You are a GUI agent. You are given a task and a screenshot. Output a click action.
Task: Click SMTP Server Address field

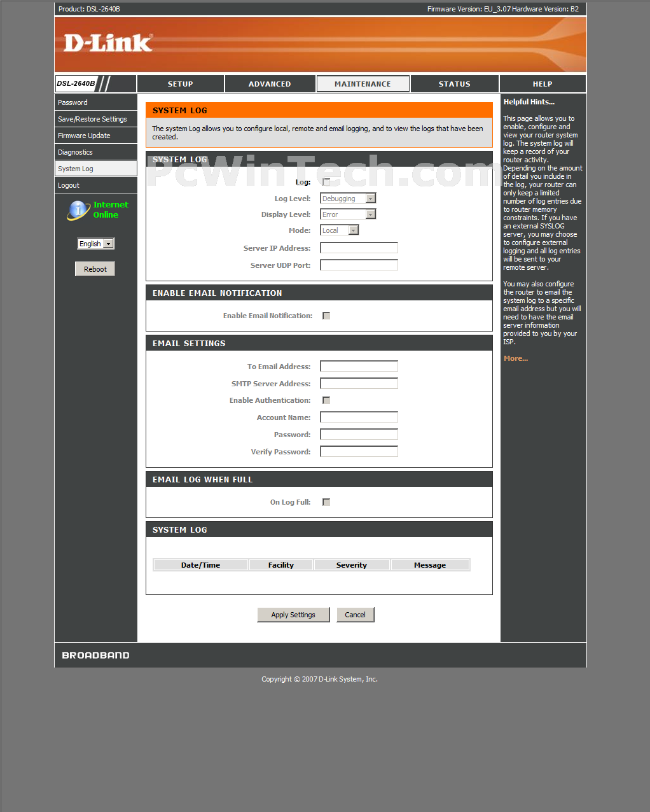click(x=359, y=384)
